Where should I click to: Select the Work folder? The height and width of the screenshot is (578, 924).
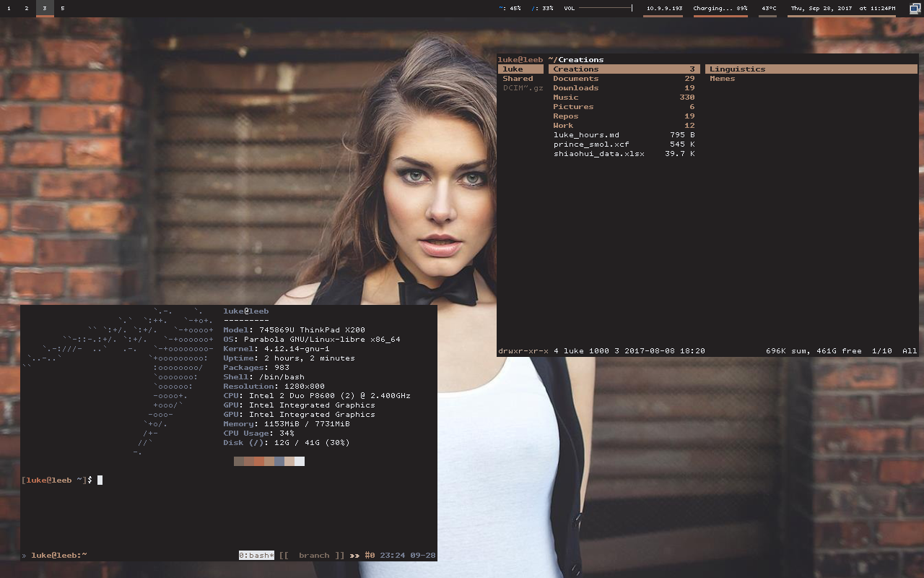(563, 126)
